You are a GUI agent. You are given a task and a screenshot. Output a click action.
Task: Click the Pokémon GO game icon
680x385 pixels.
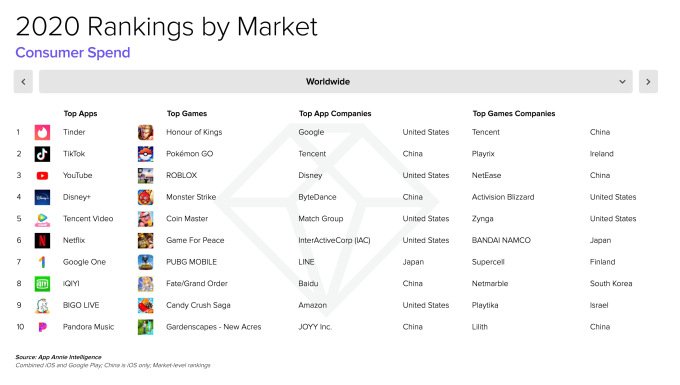(x=145, y=154)
